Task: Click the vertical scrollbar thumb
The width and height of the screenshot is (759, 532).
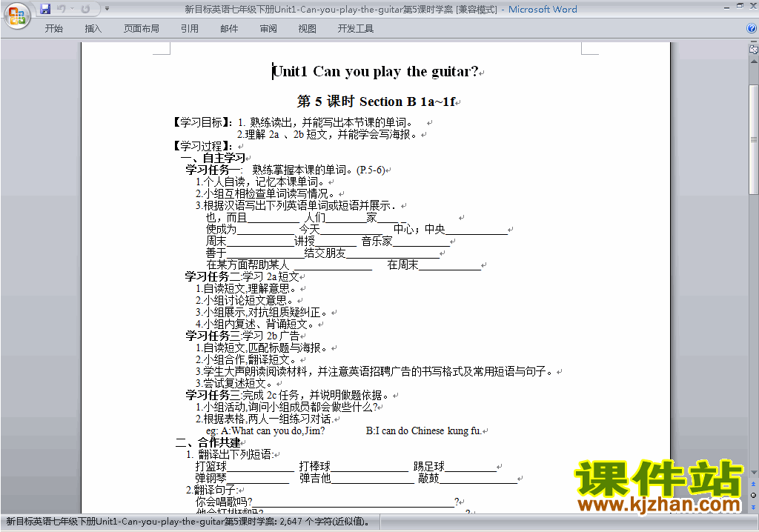Action: tap(754, 139)
